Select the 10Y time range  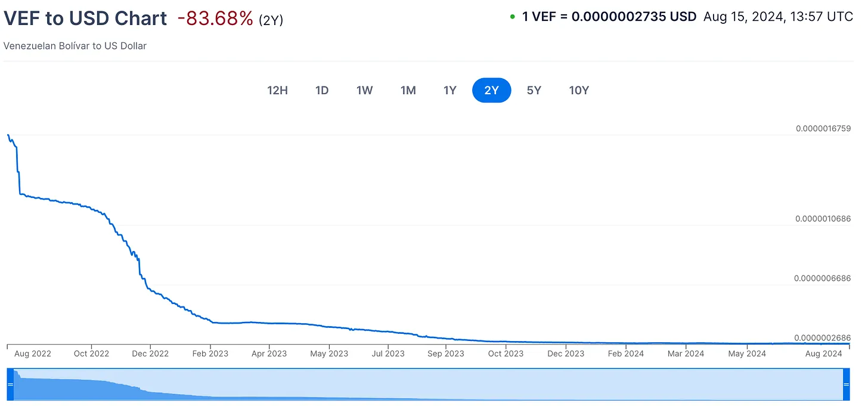coord(579,91)
